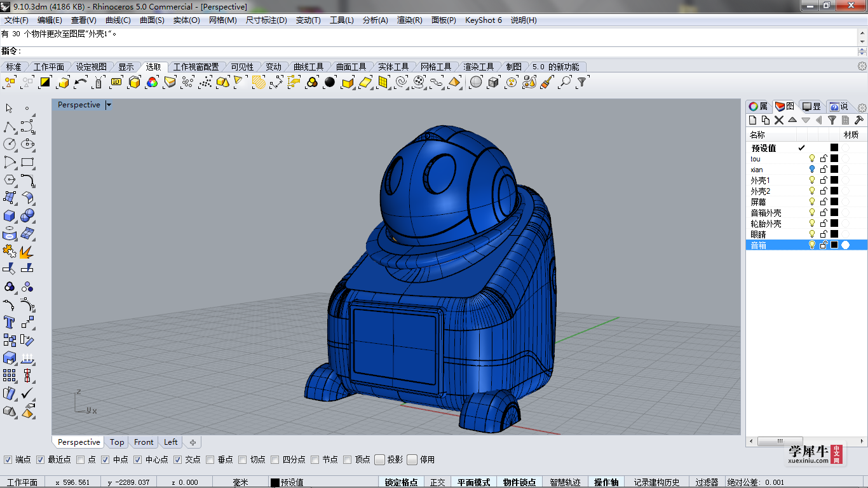Viewport: 868px width, 488px height.
Task: Click the checkmark Check Objects icon
Action: [x=27, y=393]
